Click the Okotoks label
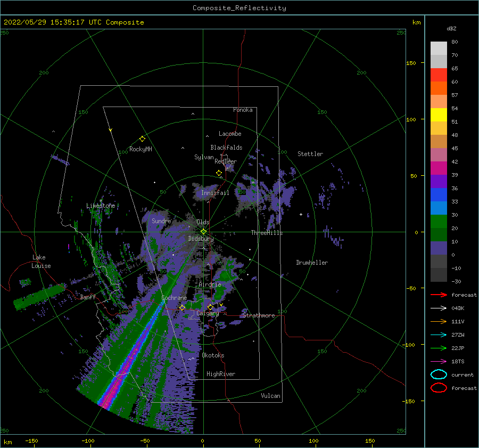 coord(213,355)
